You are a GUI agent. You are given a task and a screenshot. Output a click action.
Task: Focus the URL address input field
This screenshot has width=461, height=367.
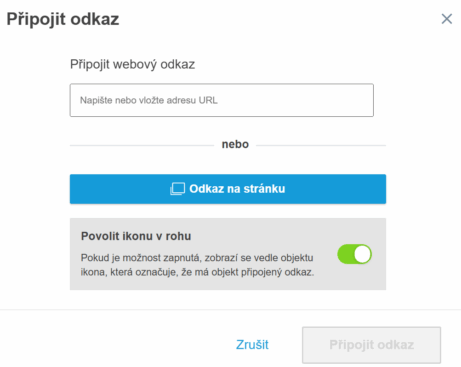pos(222,100)
